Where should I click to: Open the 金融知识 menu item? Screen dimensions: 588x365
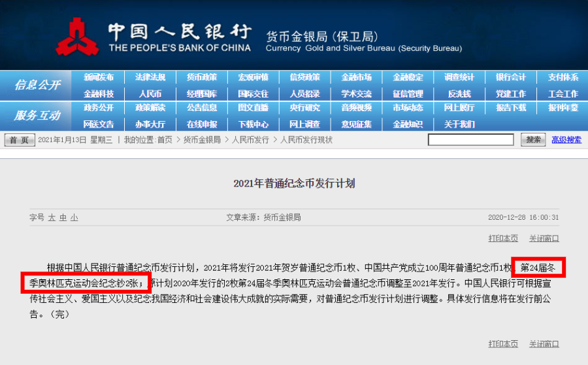click(x=408, y=124)
